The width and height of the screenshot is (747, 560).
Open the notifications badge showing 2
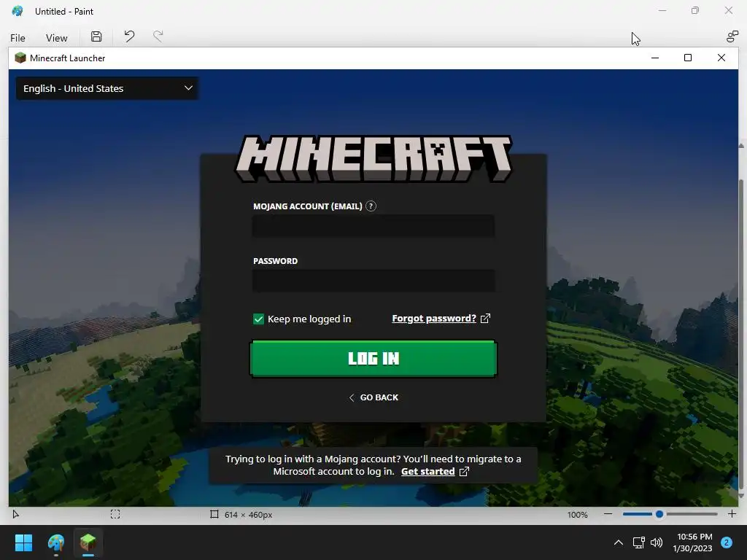point(727,542)
